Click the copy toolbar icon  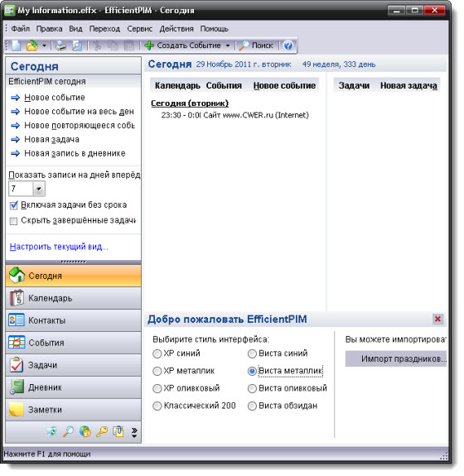(x=113, y=46)
